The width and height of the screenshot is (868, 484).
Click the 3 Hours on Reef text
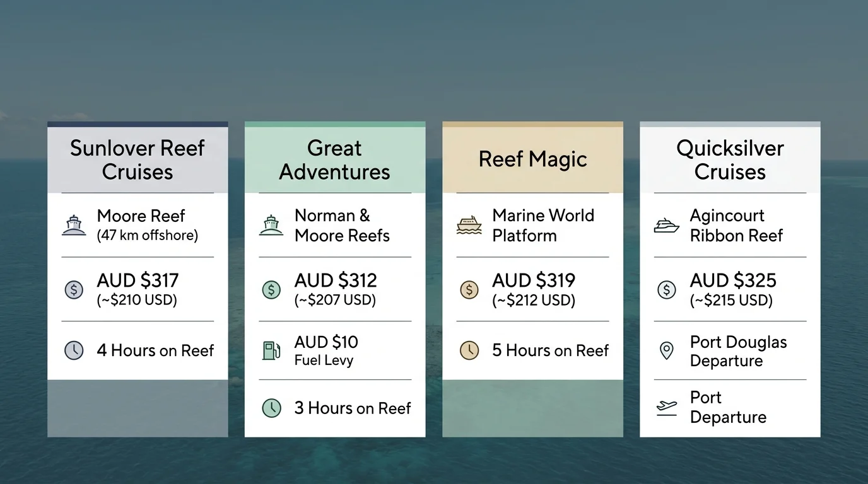(x=353, y=408)
